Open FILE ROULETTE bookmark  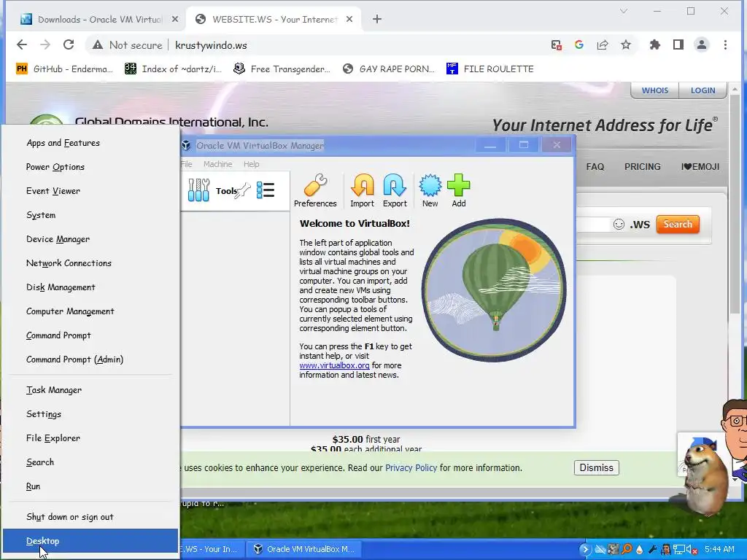[489, 69]
